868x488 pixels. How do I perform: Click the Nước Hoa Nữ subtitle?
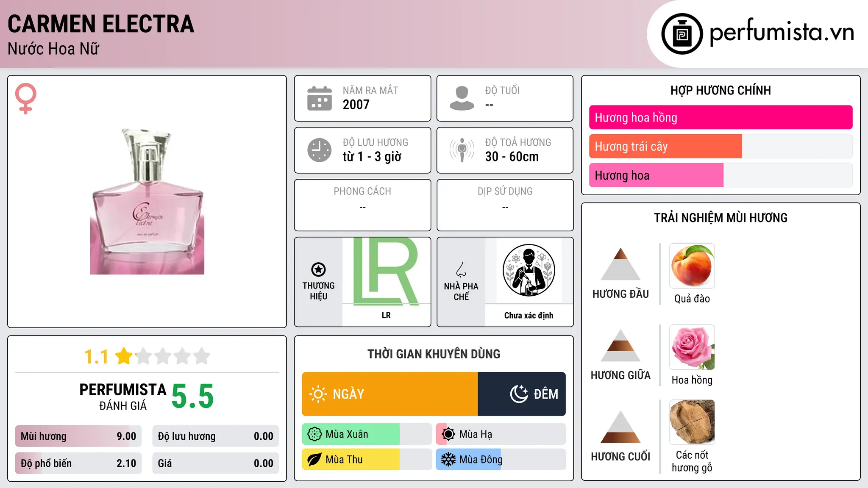point(53,49)
